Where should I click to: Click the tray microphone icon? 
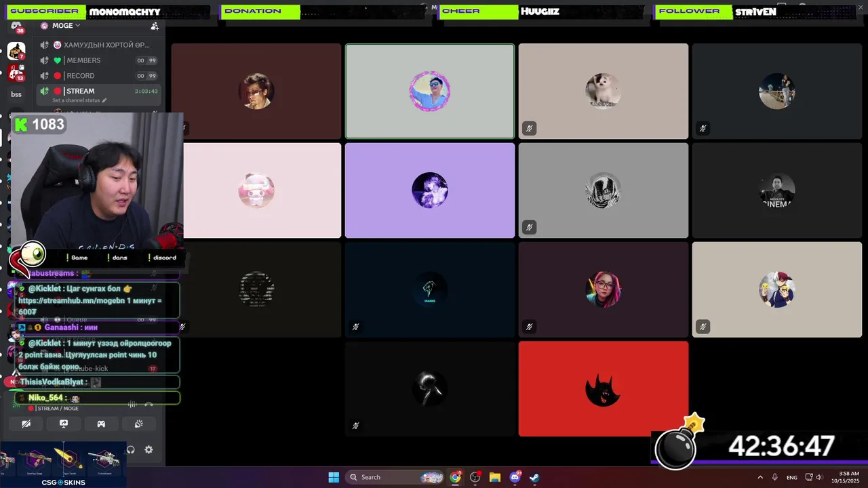tap(775, 477)
